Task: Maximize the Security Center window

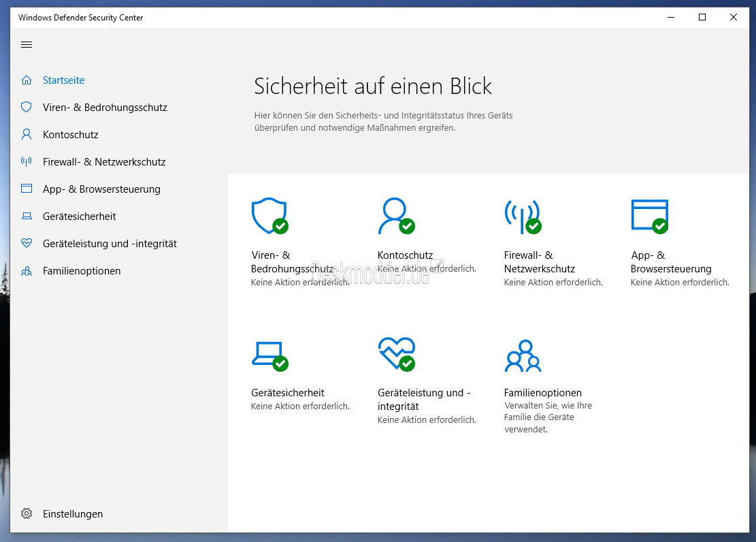Action: point(702,18)
